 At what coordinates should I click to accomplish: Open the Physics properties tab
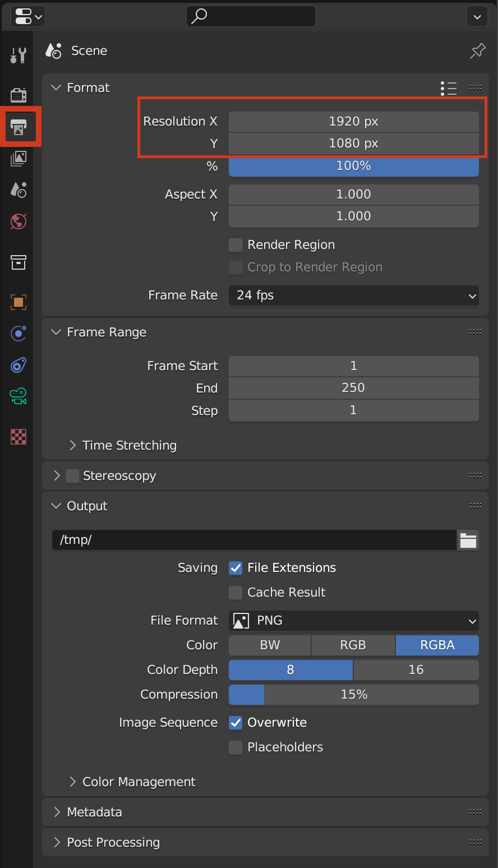pos(19,365)
